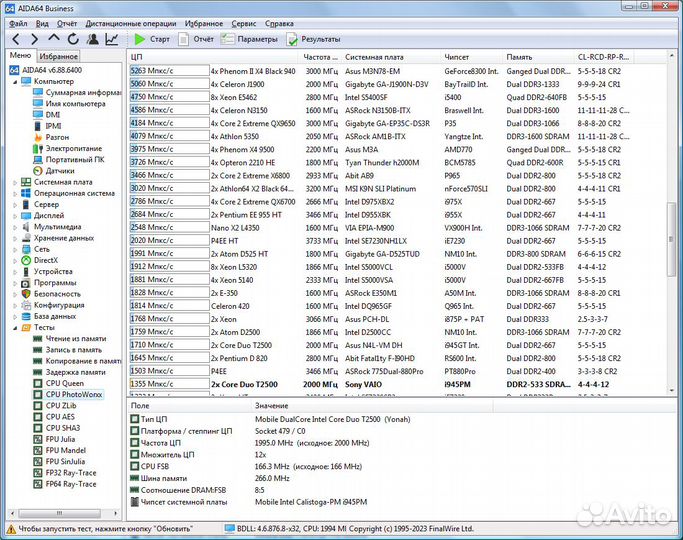Open Параметры from the toolbar

(250, 39)
